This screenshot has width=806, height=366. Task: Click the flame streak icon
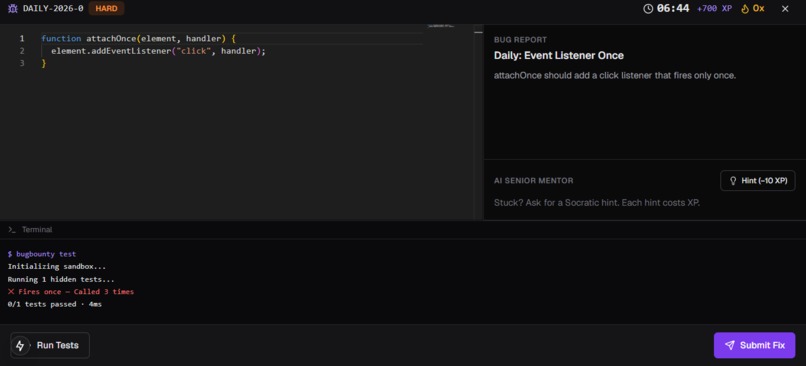click(744, 9)
